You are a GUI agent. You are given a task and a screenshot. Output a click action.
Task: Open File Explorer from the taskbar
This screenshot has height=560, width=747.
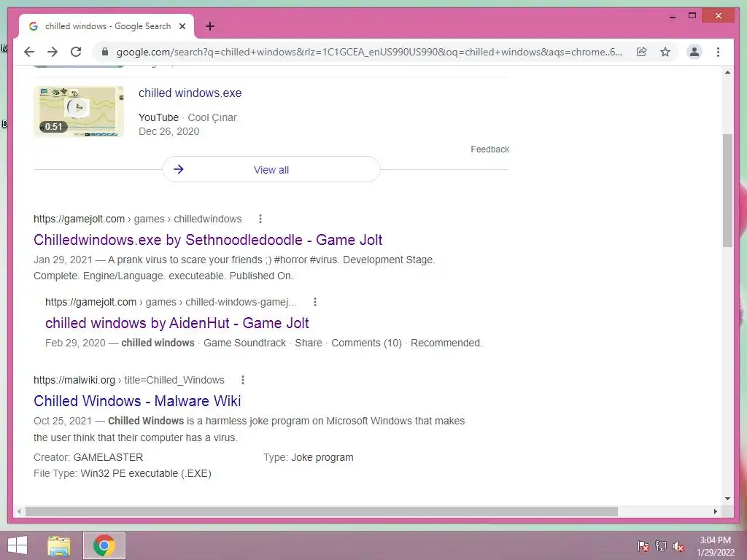pos(59,545)
